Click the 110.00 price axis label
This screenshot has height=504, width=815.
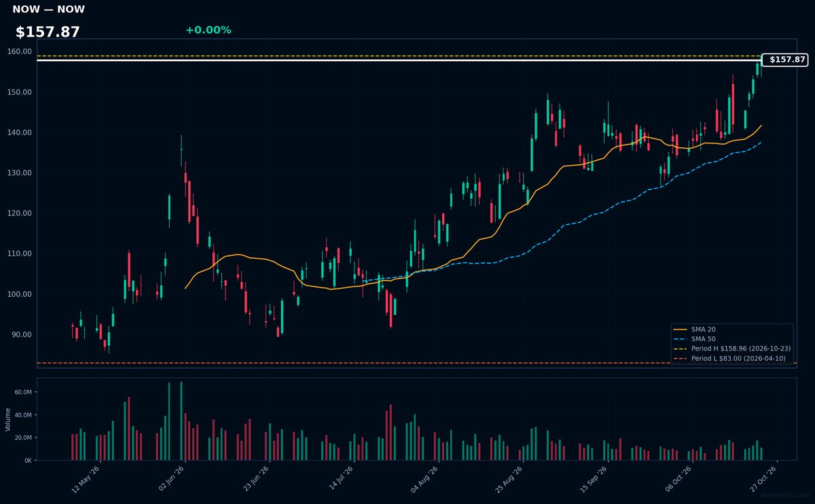pyautogui.click(x=20, y=254)
